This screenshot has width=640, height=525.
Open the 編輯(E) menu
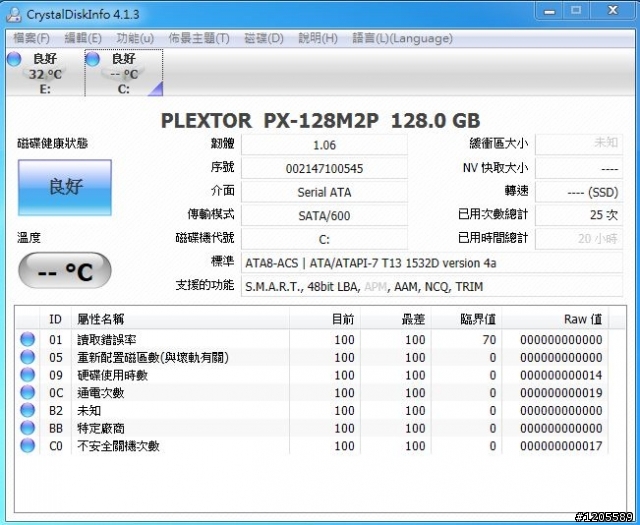click(83, 38)
